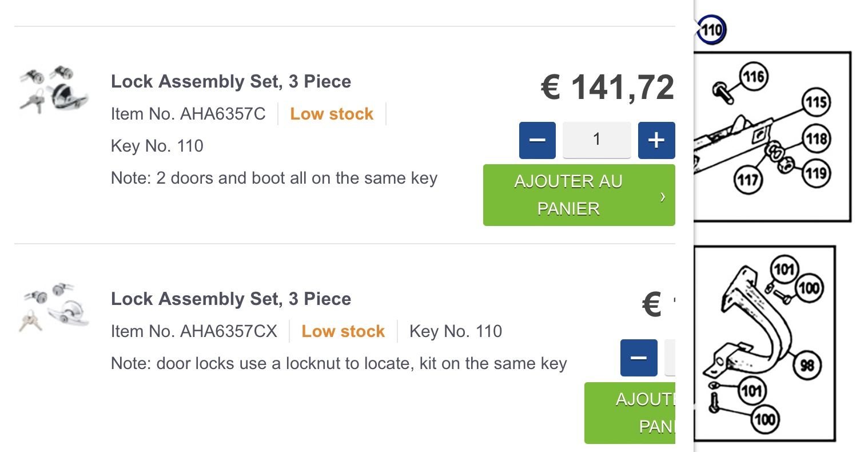Select callout 116 in parts diagram
This screenshot has width=868, height=452.
754,77
